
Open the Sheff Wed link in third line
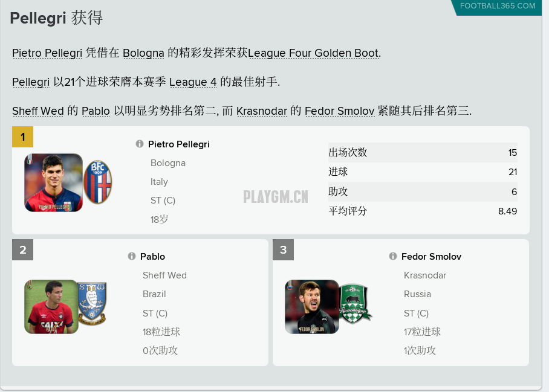[x=38, y=111]
